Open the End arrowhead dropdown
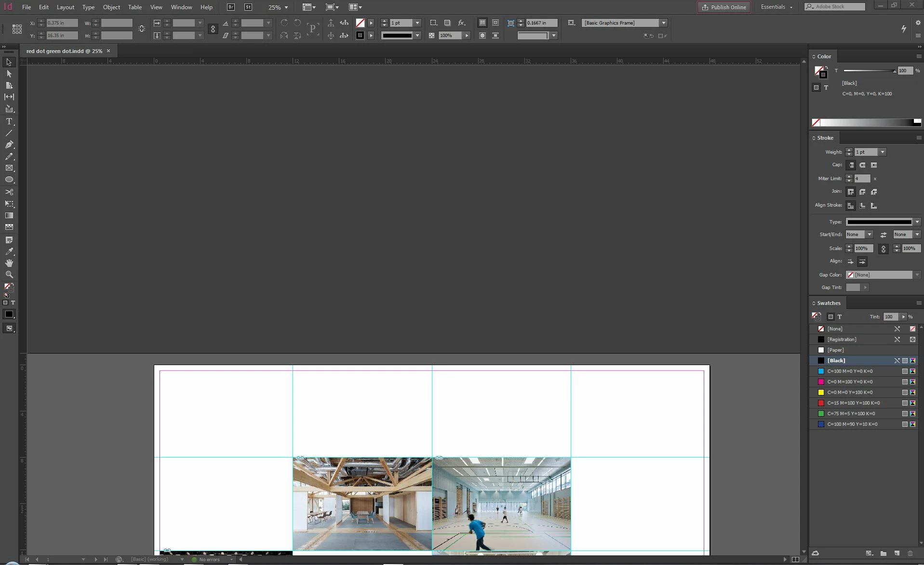The width and height of the screenshot is (924, 565). click(x=917, y=235)
